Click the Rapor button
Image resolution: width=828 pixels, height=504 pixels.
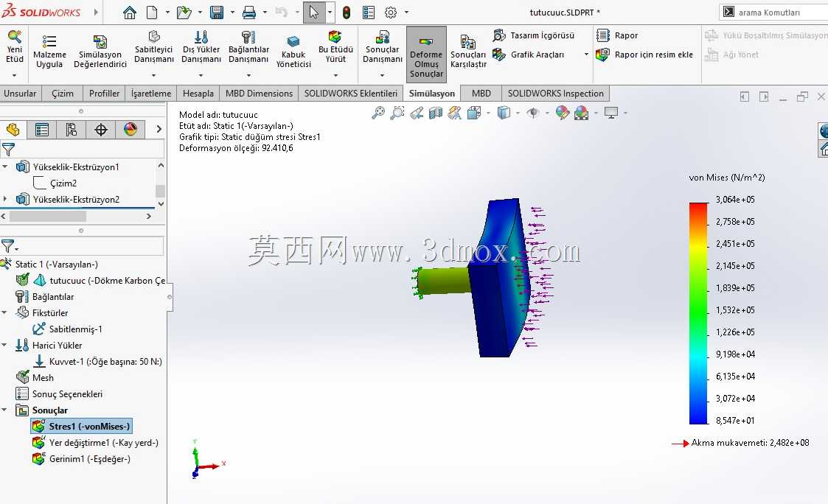[617, 35]
